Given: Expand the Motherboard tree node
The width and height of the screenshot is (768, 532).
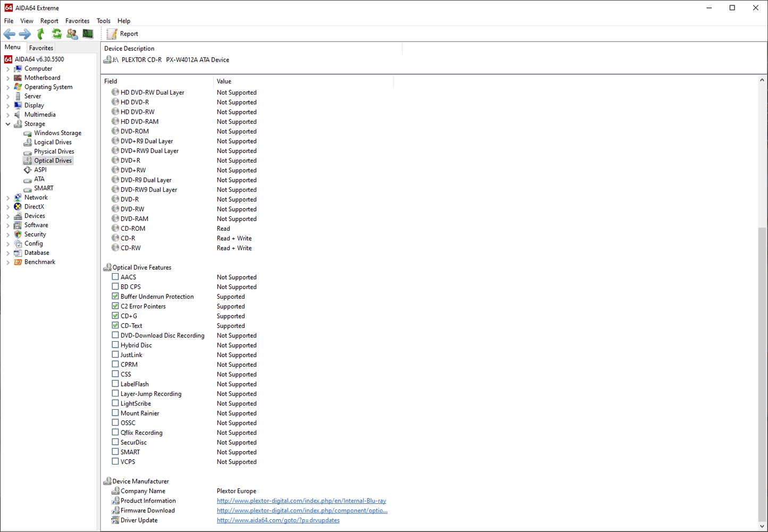Looking at the screenshot, I should click(8, 78).
